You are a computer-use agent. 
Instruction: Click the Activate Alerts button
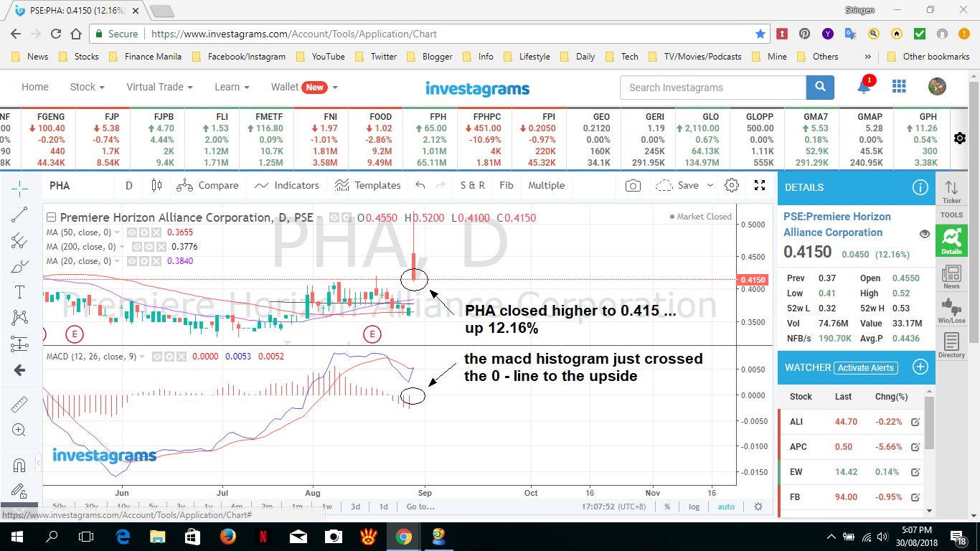867,367
